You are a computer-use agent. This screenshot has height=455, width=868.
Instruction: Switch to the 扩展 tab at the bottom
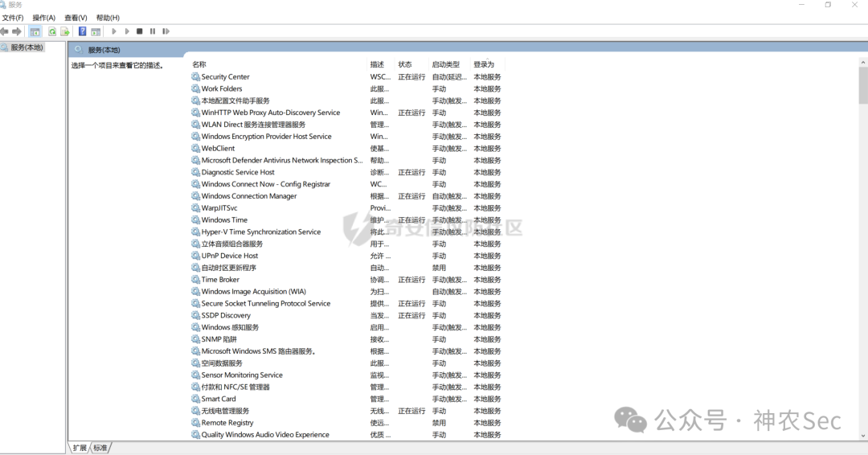pyautogui.click(x=80, y=448)
